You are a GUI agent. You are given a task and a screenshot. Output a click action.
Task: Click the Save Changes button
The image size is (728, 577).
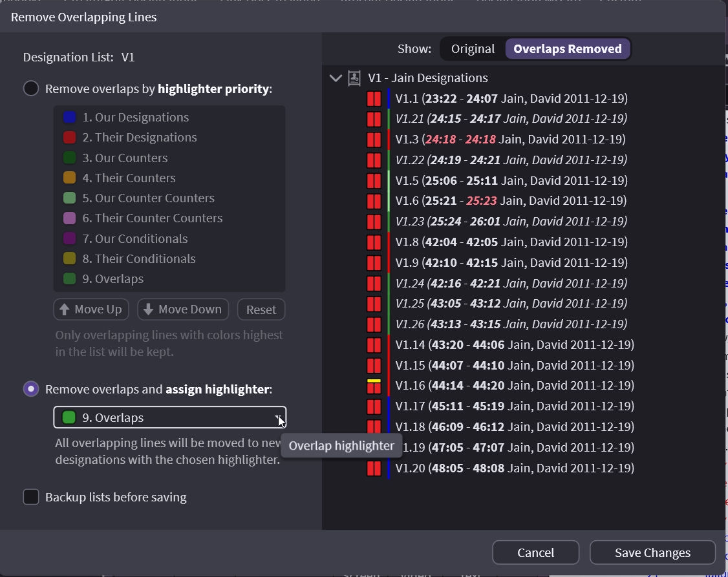652,552
